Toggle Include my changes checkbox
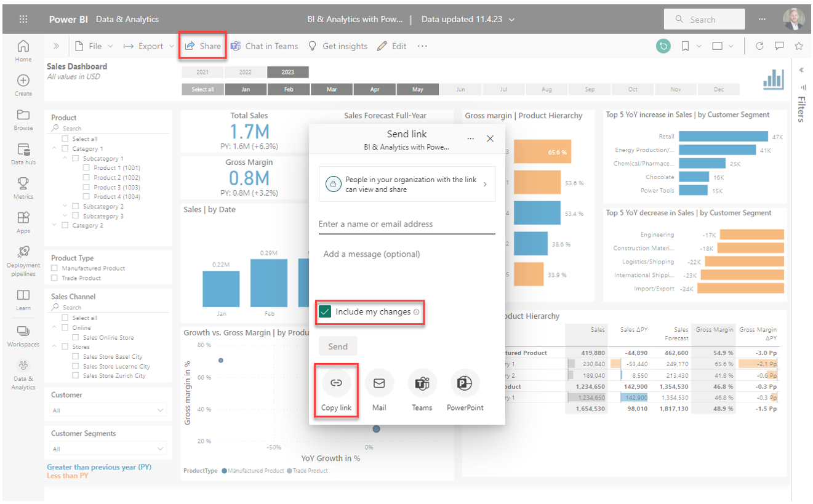The image size is (813, 504). point(325,312)
